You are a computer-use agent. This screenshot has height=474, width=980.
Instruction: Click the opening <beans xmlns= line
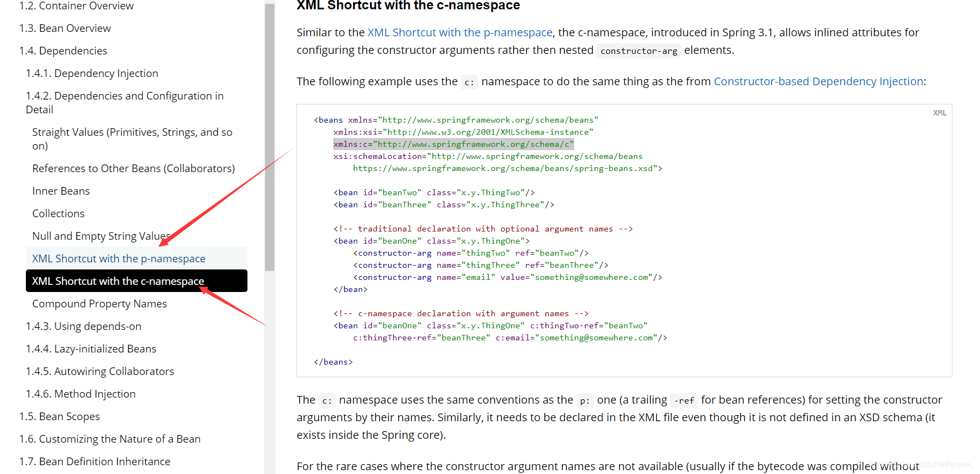pos(456,120)
